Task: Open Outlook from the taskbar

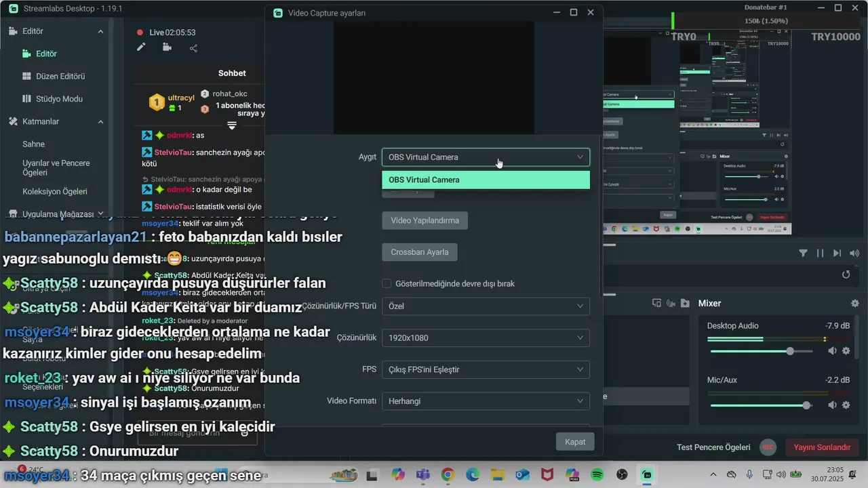Action: point(522,474)
